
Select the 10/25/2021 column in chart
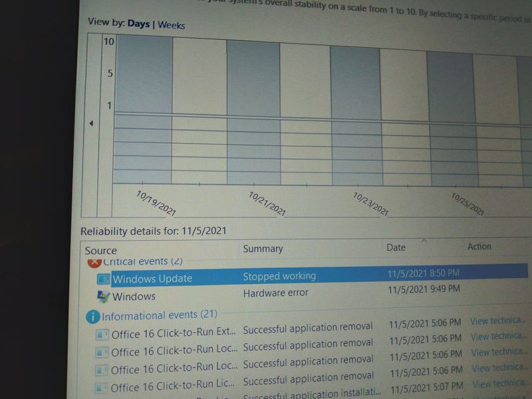click(x=452, y=120)
